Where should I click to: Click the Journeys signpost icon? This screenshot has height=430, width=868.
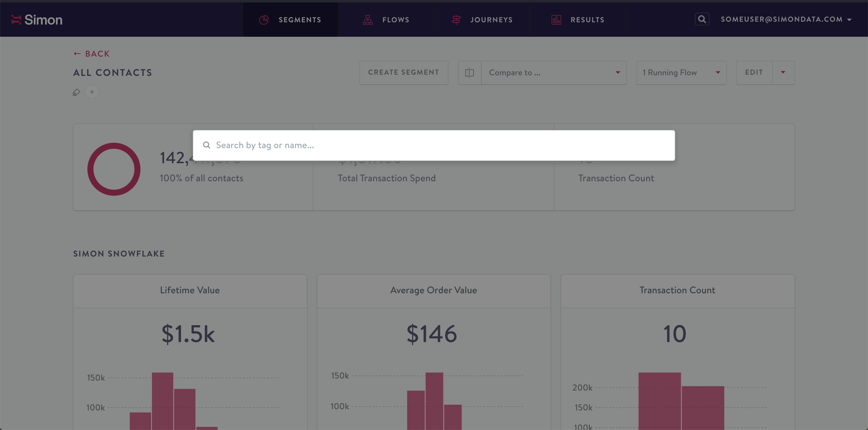[456, 20]
